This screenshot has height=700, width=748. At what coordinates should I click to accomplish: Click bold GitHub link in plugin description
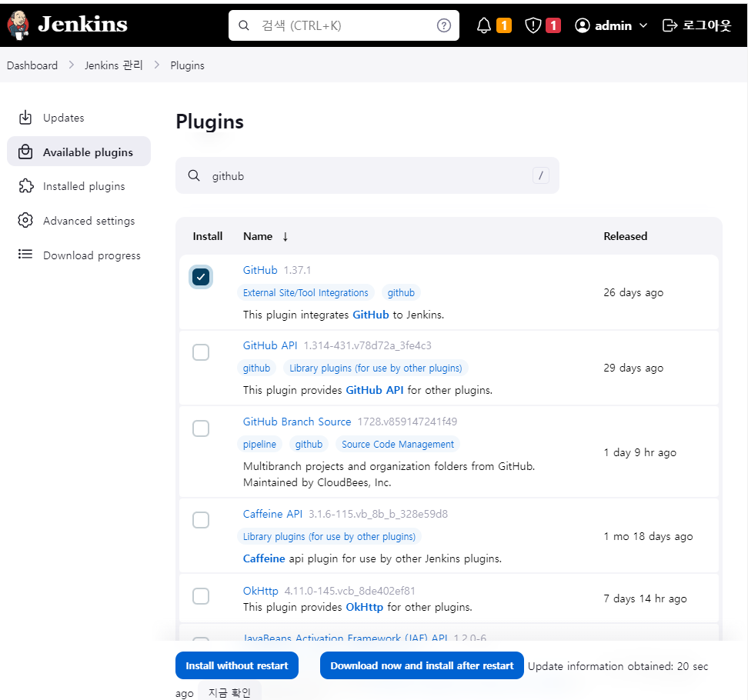[371, 315]
